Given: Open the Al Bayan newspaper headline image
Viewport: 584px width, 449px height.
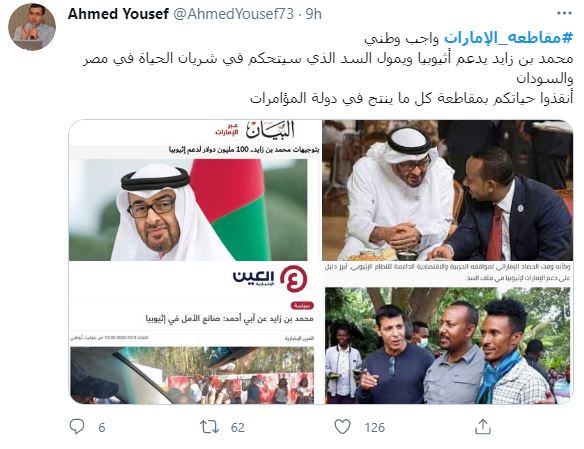Looking at the screenshot, I should pos(194,190).
